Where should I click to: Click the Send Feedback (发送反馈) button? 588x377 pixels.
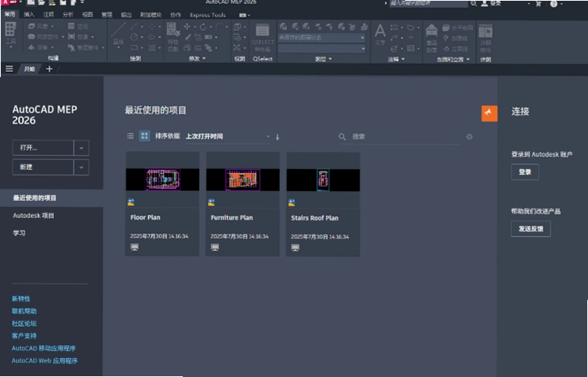[531, 228]
